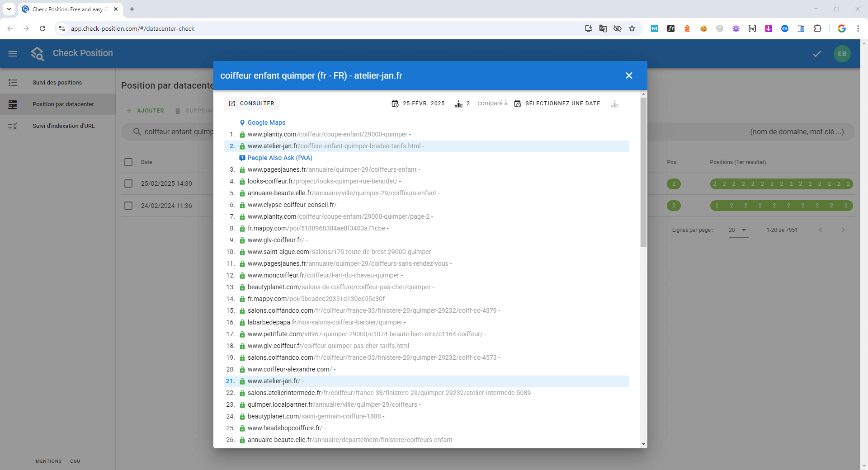Check the 24/02/2024 11:36 row checkbox
Screen dimensions: 868x470
[128, 206]
